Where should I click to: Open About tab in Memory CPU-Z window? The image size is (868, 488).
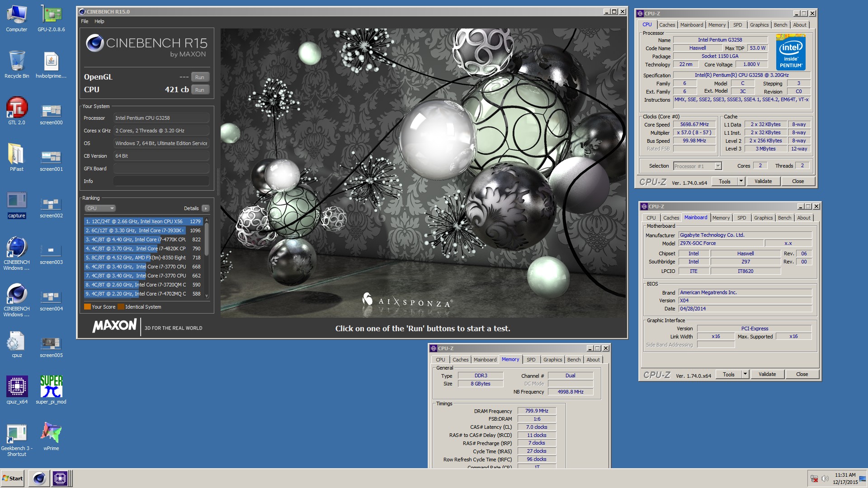point(593,360)
